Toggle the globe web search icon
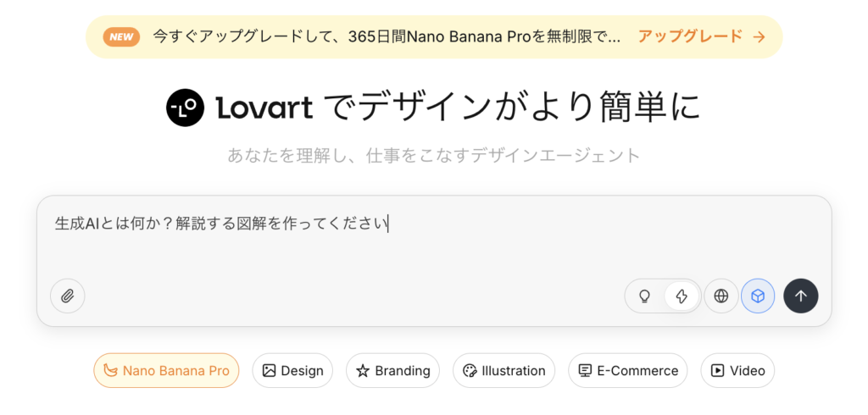The height and width of the screenshot is (415, 868). tap(721, 296)
